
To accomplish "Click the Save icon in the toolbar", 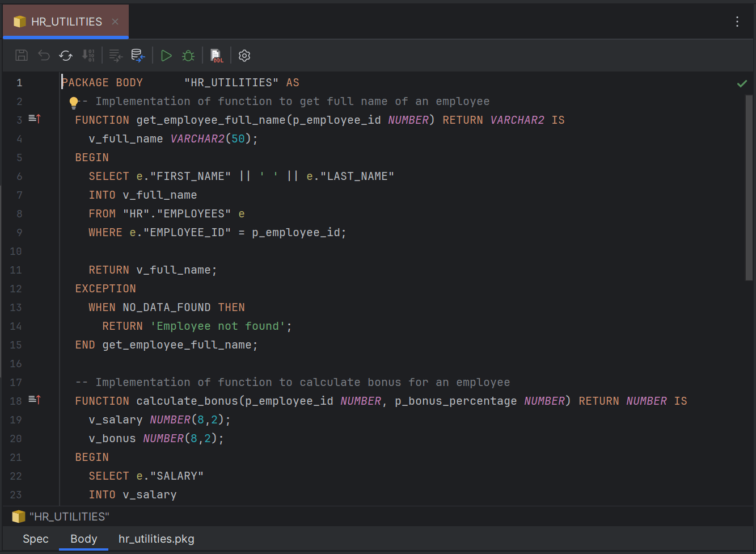I will click(x=21, y=55).
